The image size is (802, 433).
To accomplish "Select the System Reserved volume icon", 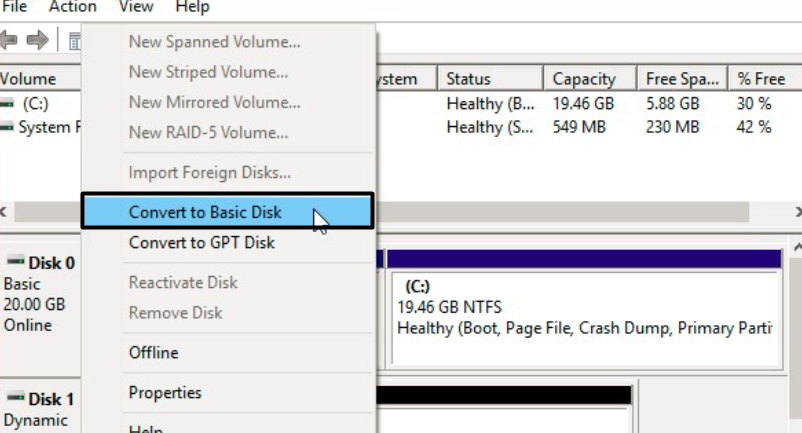I will (8, 127).
